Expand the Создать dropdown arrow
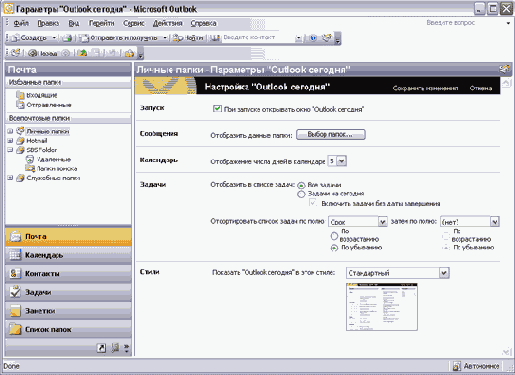The image size is (515, 375). [54, 38]
